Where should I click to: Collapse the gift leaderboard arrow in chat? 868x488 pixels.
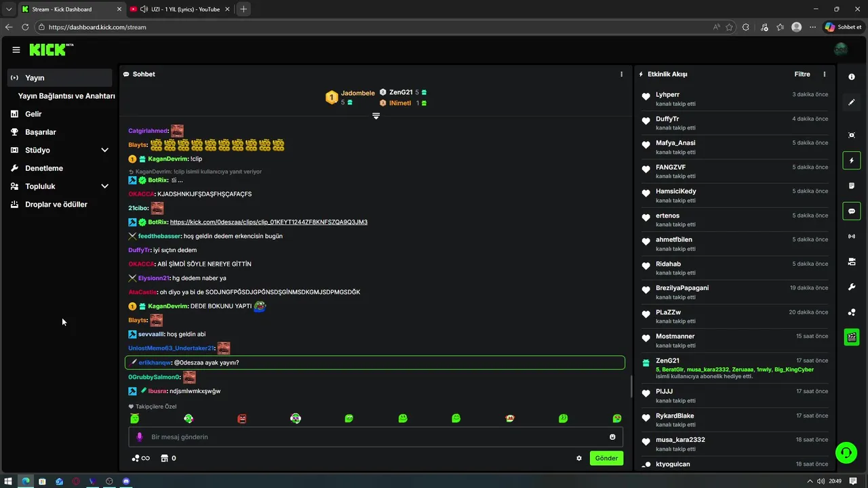point(376,116)
